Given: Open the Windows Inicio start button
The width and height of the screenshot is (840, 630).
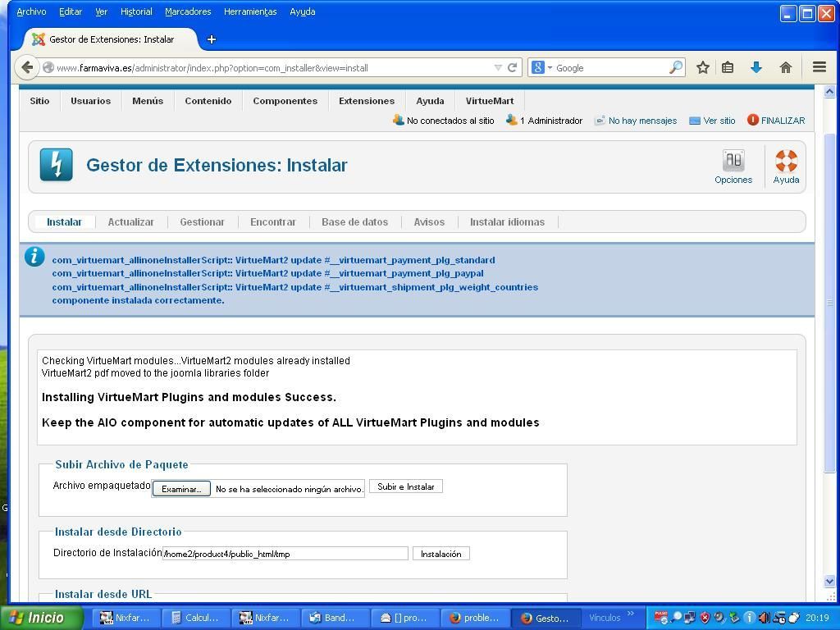Looking at the screenshot, I should [x=42, y=618].
